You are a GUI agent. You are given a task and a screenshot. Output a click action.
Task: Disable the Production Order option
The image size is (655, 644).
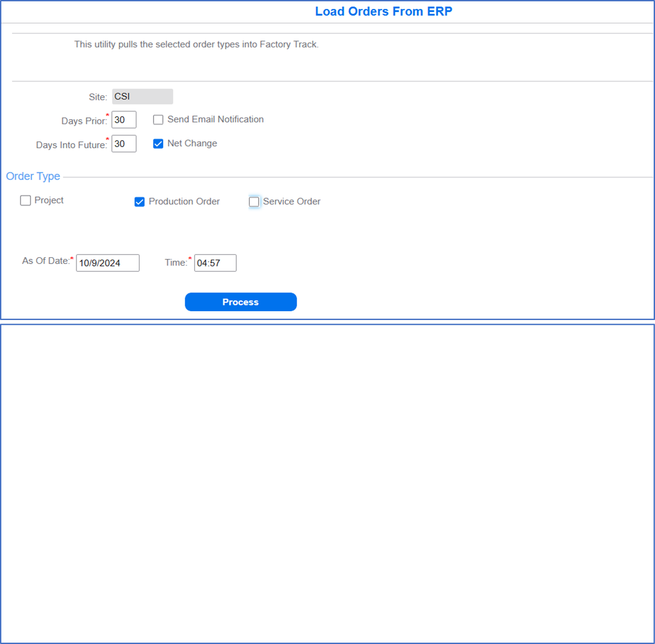tap(139, 202)
